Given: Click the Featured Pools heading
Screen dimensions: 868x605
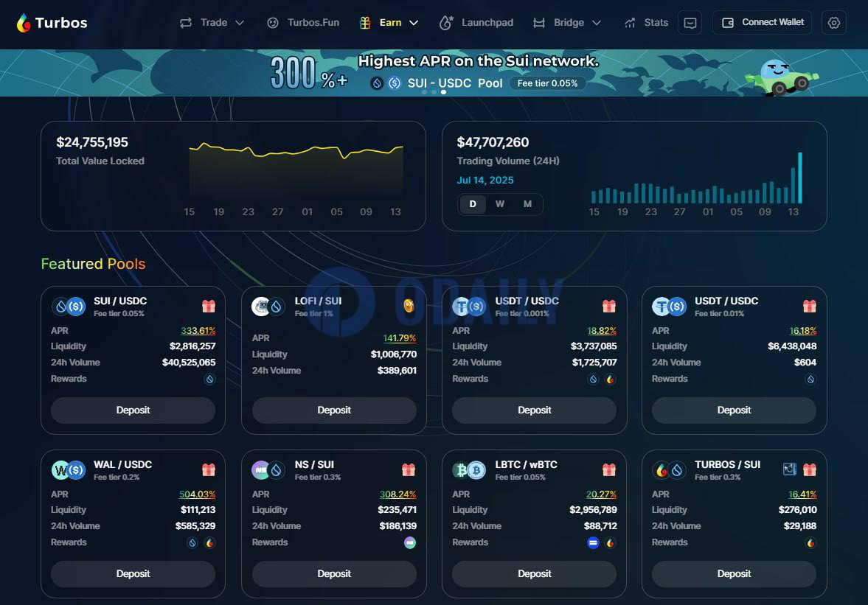Looking at the screenshot, I should click(93, 264).
